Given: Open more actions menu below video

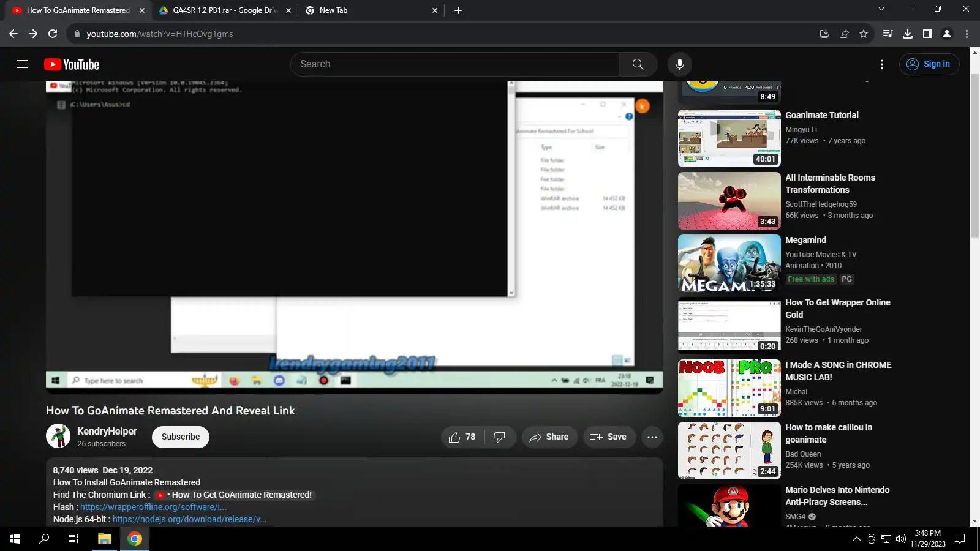Looking at the screenshot, I should (x=652, y=437).
